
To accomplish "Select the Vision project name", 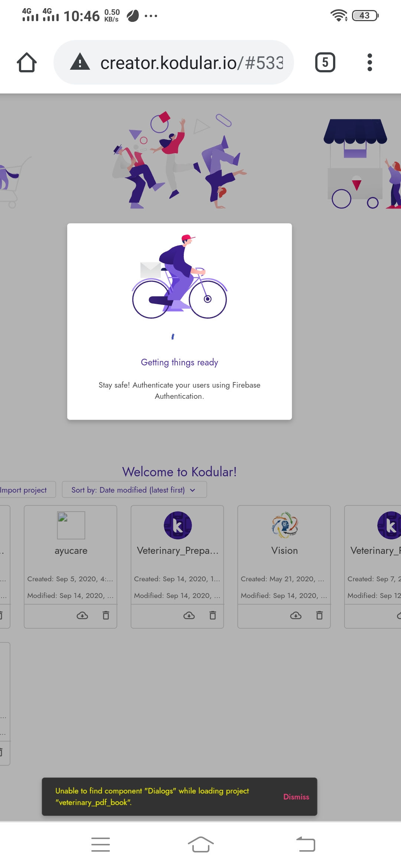I will click(284, 550).
